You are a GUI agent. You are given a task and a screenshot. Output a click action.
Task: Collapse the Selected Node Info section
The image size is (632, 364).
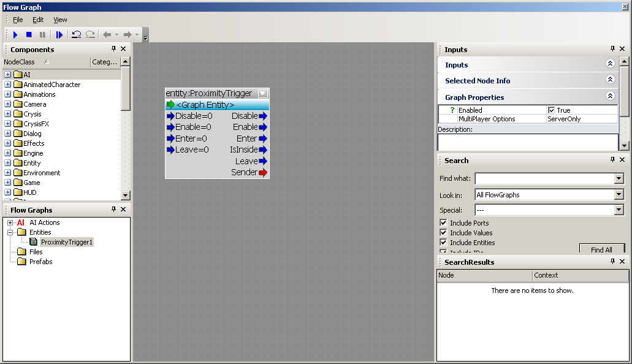610,80
